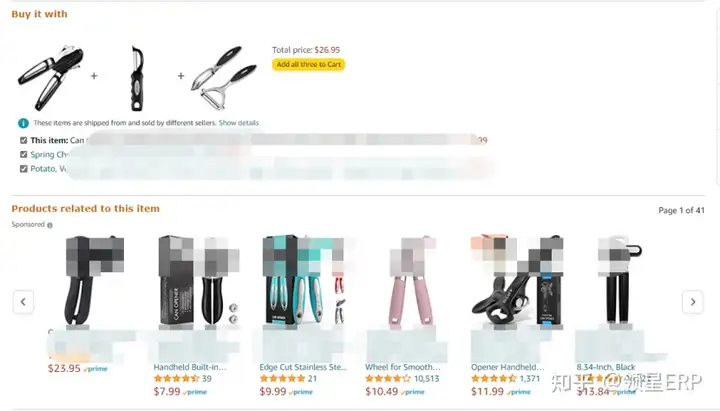Uncheck the "Spring Ch..." item checkbox
Screen dimensions: 720x411
pos(23,154)
